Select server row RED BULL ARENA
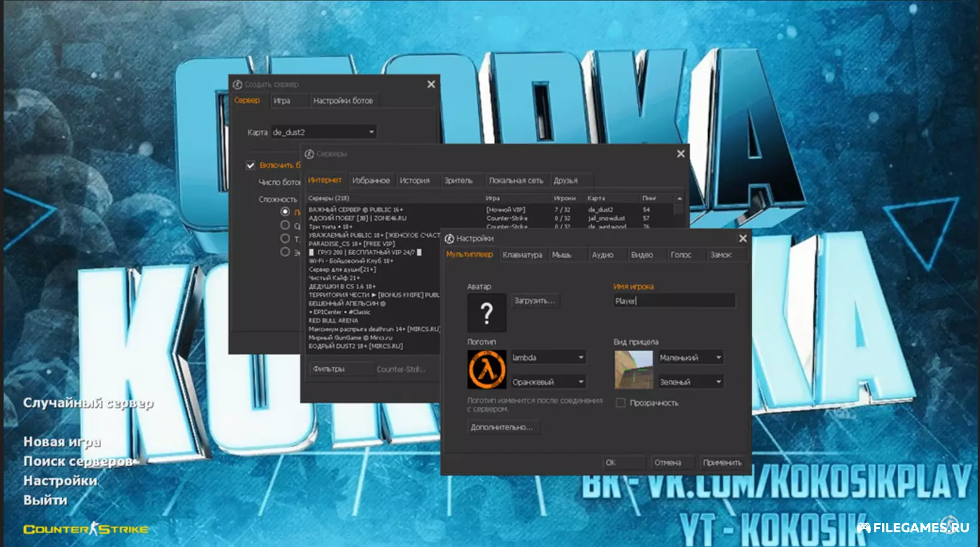Image resolution: width=980 pixels, height=547 pixels. (374, 320)
